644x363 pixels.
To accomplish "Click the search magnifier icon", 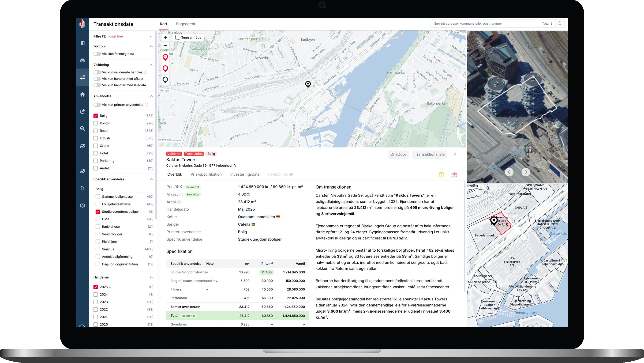I will tap(560, 23).
